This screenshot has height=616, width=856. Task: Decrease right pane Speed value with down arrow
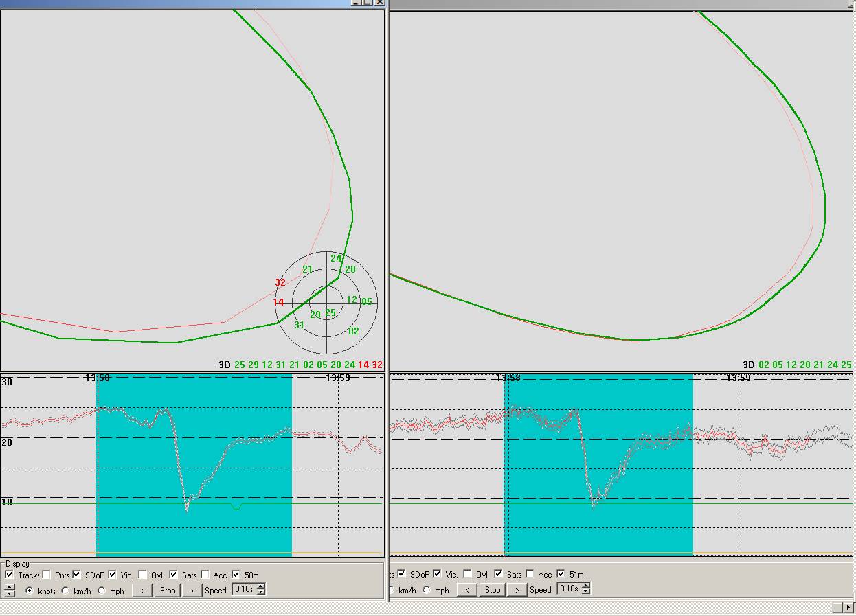[x=586, y=592]
